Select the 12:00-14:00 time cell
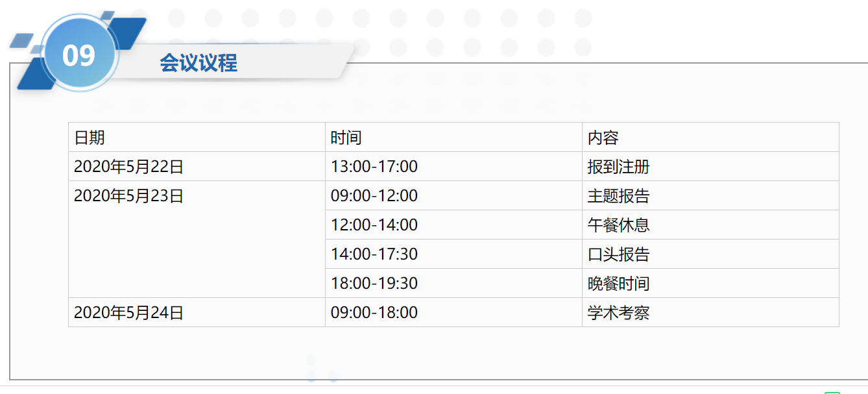Image resolution: width=868 pixels, height=394 pixels. [x=453, y=225]
